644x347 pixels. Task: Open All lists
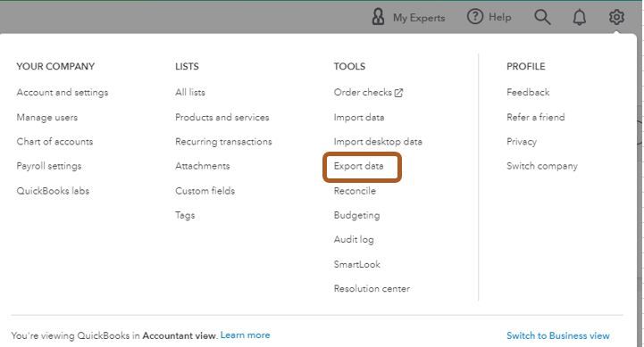[x=189, y=92]
